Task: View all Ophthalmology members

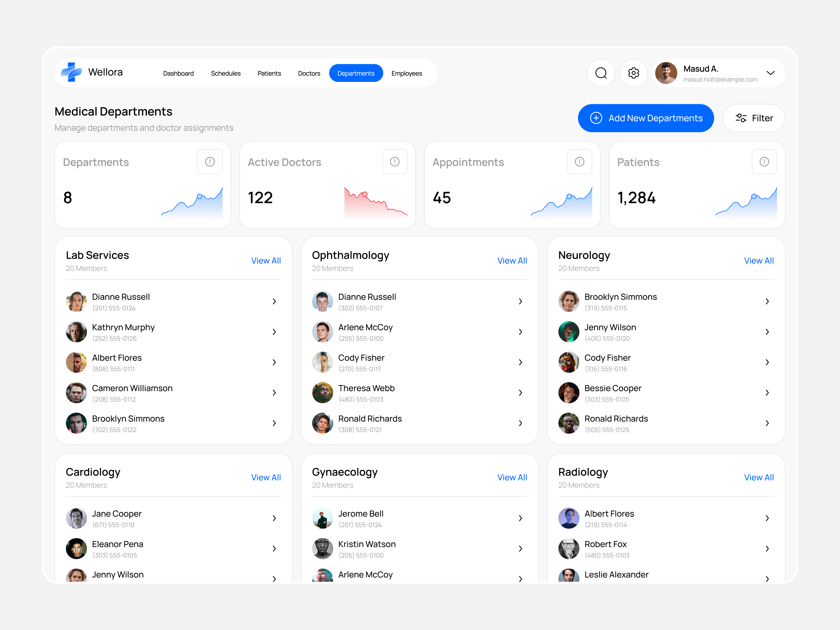Action: (x=512, y=260)
